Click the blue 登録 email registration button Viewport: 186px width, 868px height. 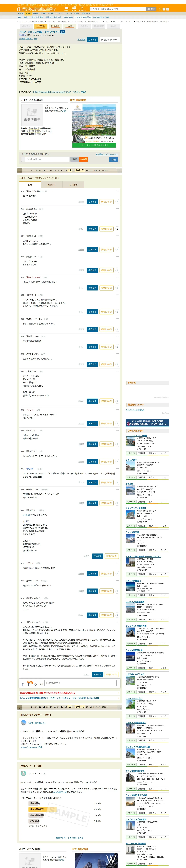point(113,159)
